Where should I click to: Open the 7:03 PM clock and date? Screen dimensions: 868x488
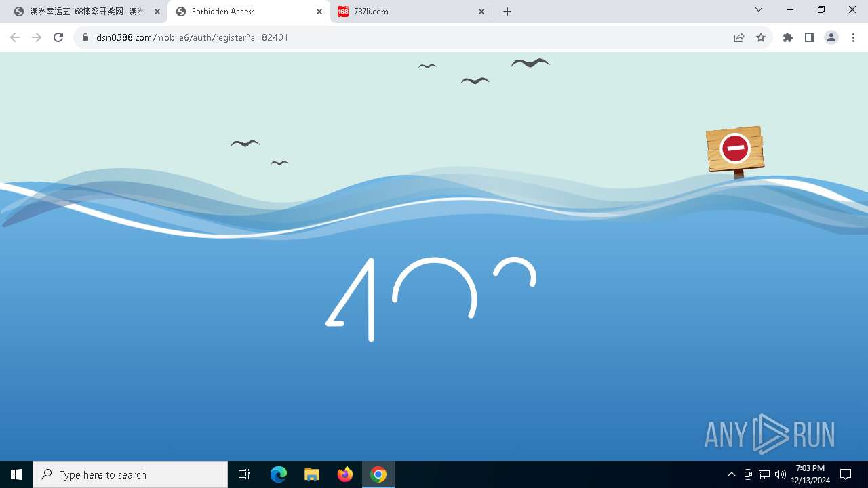click(x=810, y=474)
